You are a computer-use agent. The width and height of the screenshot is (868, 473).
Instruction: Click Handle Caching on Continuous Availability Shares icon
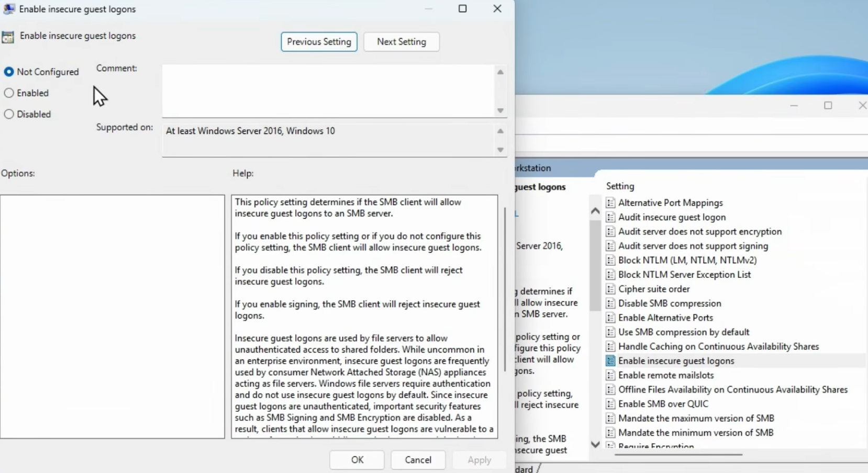coord(610,347)
